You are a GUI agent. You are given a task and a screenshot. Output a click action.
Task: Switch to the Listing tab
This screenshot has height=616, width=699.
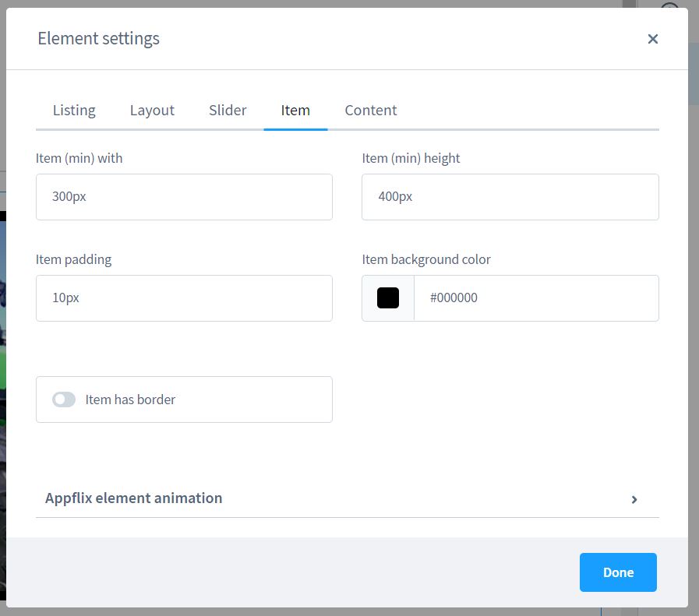(74, 110)
